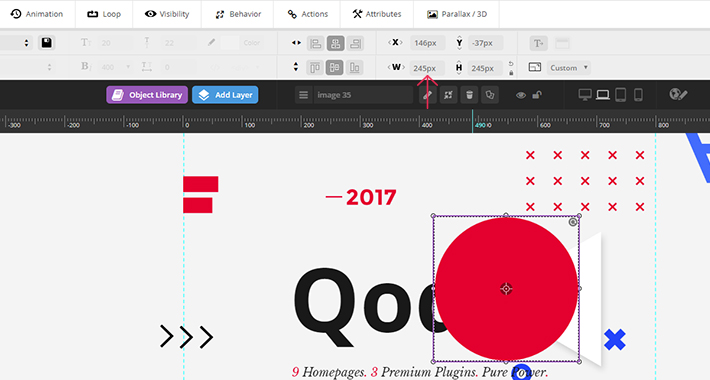Click the save style floppy disk icon
The width and height of the screenshot is (710, 380).
click(x=46, y=43)
